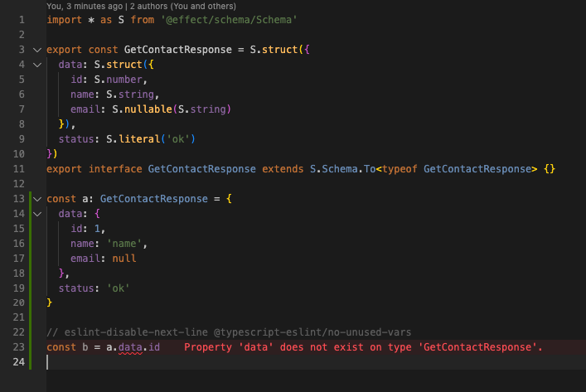Collapse the fold chevron on line 14
The image size is (586, 392).
tap(37, 214)
